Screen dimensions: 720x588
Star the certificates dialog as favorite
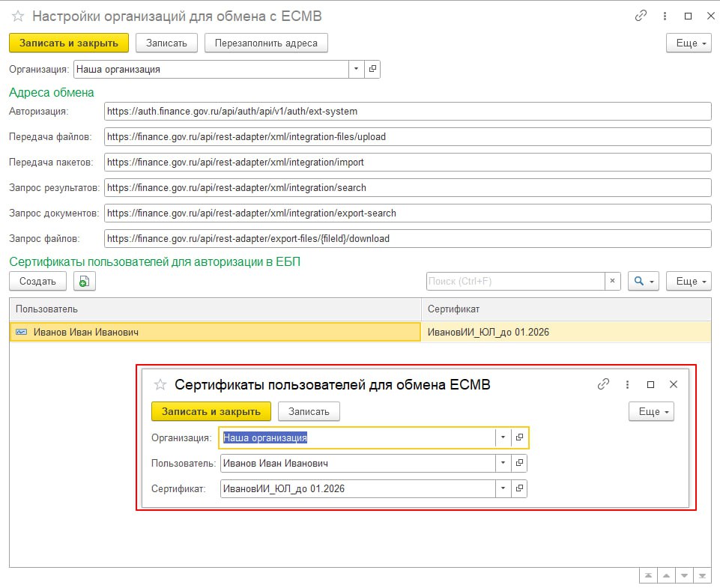click(x=160, y=384)
